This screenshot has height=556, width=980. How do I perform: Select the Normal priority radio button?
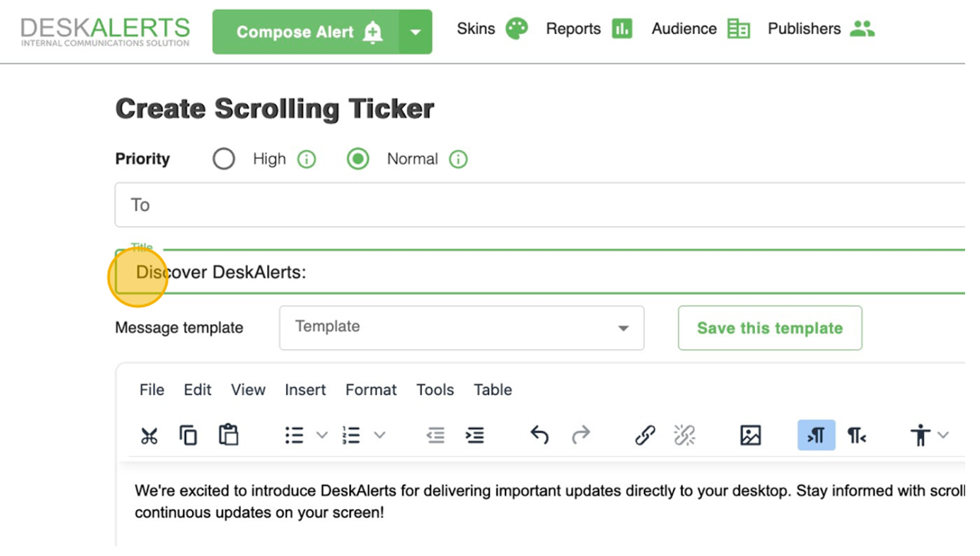357,159
